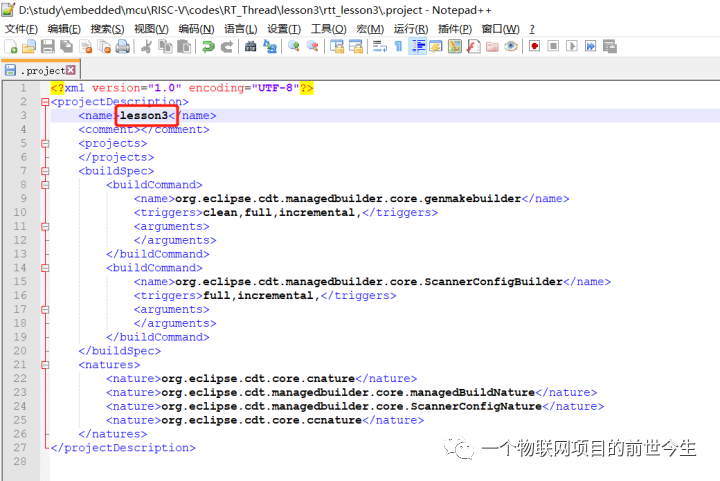The height and width of the screenshot is (481, 720).
Task: Click the Paste clipboard icon
Action: [x=184, y=46]
